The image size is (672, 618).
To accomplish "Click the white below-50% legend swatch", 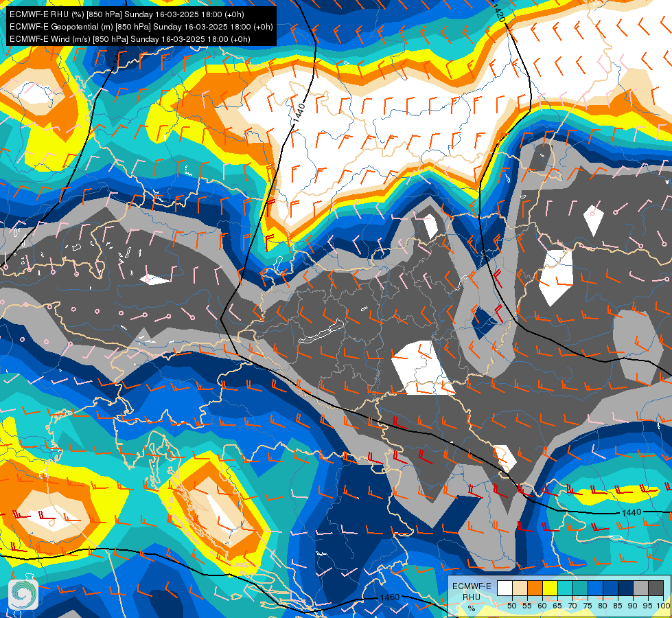I will (505, 588).
